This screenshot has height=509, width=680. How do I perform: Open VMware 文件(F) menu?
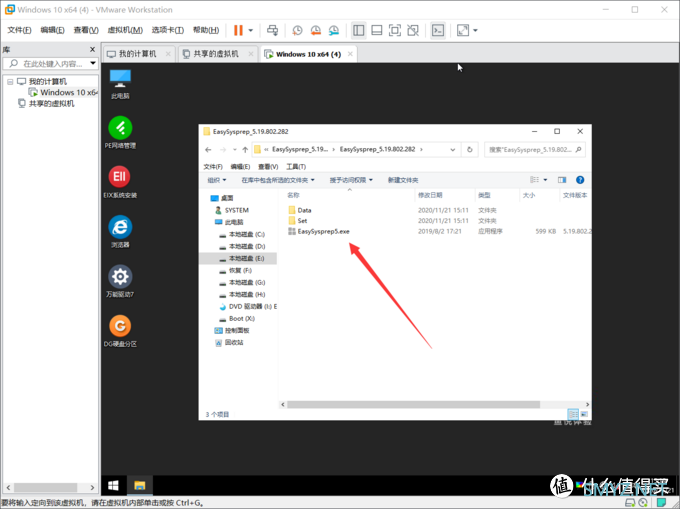tap(19, 30)
